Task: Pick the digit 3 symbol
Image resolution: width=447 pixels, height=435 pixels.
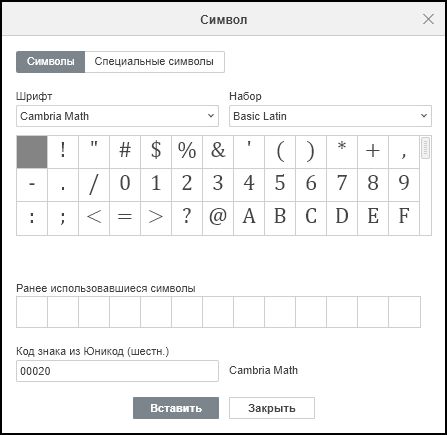Action: tap(218, 185)
